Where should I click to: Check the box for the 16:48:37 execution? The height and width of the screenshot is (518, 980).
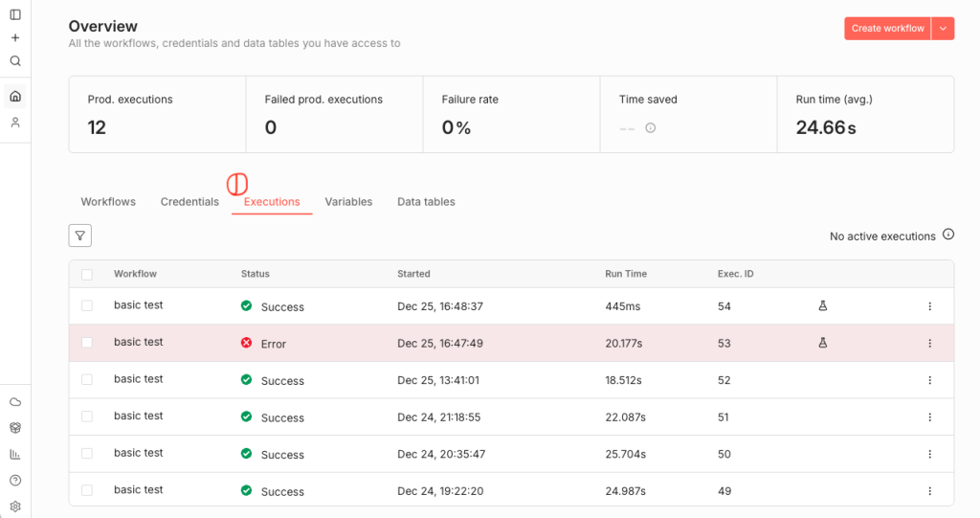click(87, 305)
